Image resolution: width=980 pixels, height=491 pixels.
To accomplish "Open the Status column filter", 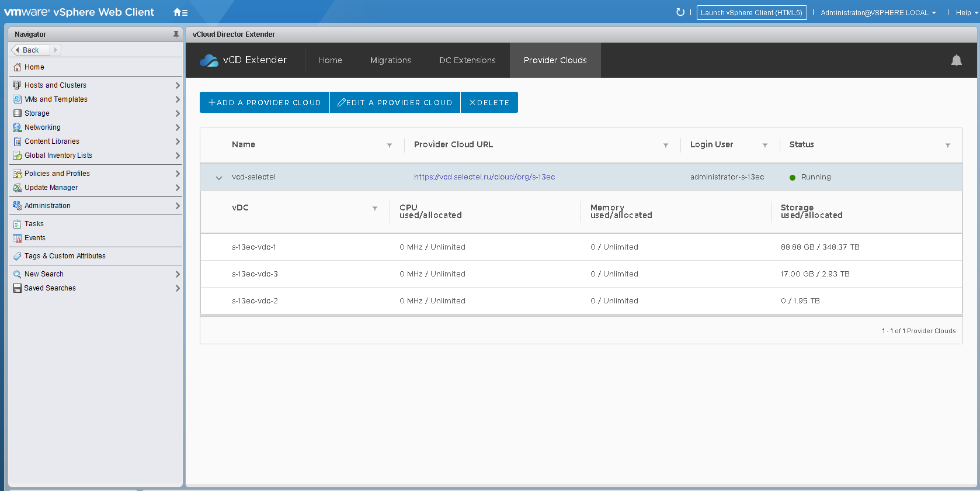I will [948, 146].
